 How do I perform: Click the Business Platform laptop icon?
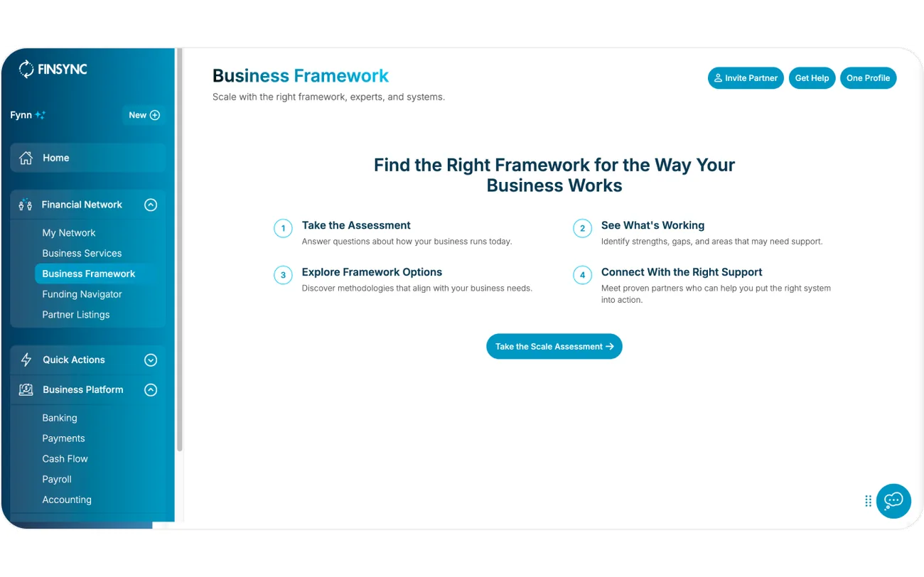tap(26, 389)
